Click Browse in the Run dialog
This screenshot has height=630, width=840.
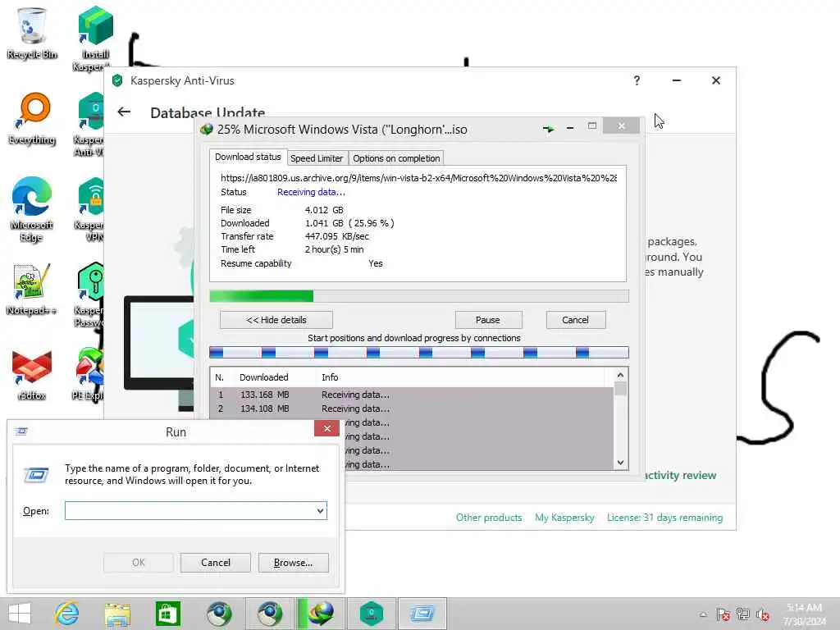click(293, 563)
